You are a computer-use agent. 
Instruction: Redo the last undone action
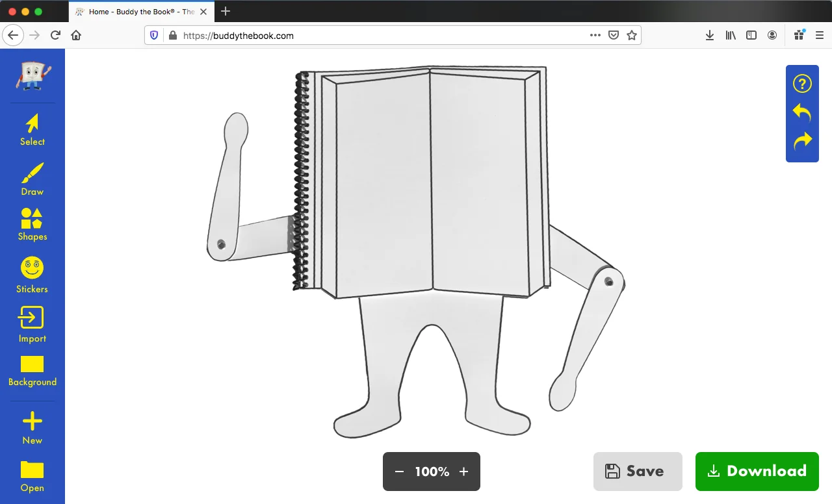point(802,141)
